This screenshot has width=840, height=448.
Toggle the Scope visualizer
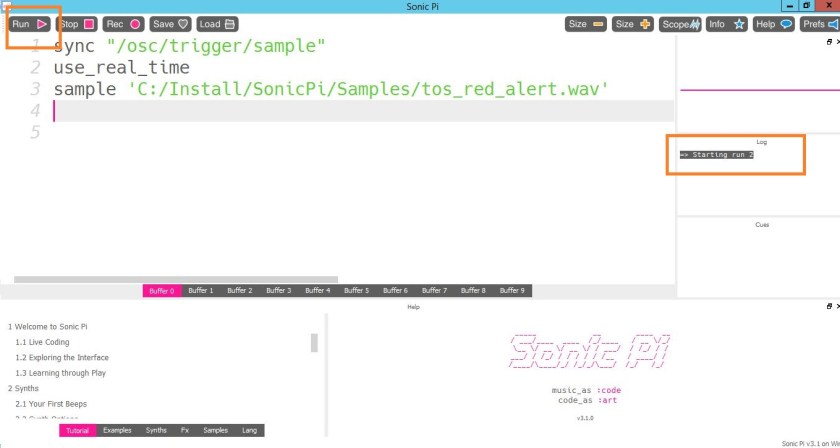(x=679, y=23)
